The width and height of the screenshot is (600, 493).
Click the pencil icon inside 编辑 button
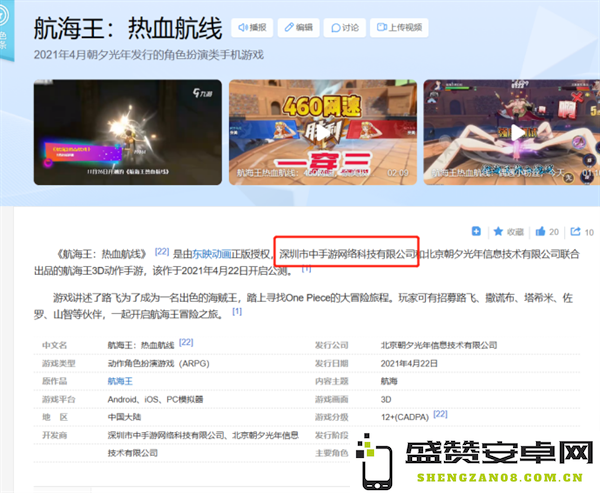pos(289,28)
